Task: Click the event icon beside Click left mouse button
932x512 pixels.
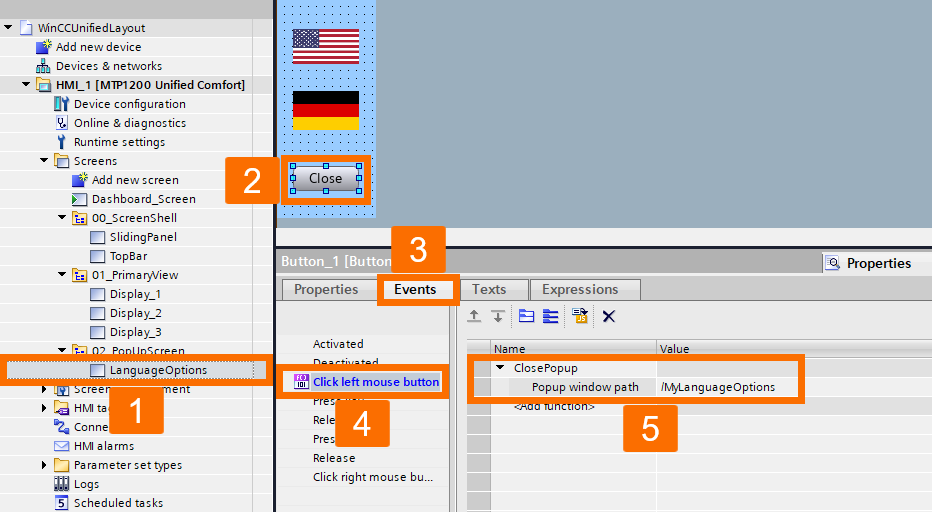Action: [x=301, y=382]
